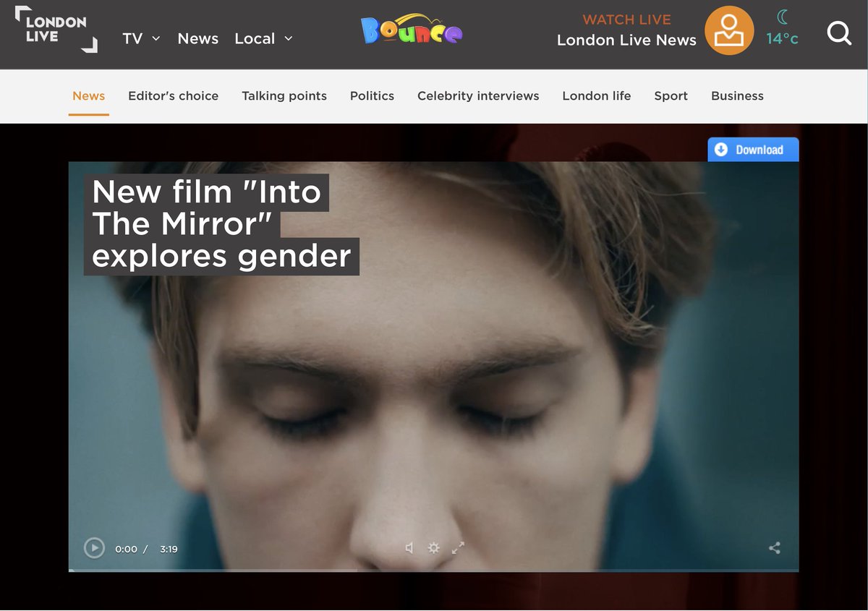
Task: Expand the TV dropdown menu
Action: pyautogui.click(x=141, y=38)
